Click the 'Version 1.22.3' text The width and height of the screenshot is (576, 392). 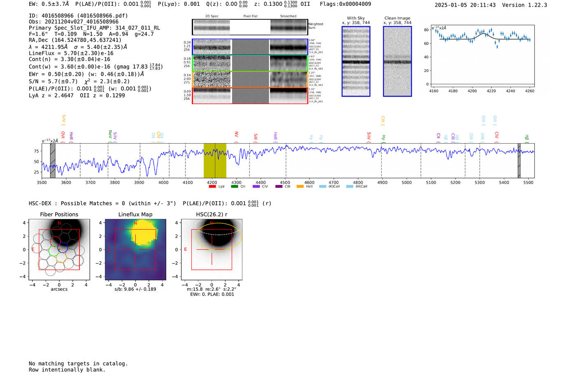pyautogui.click(x=525, y=5)
